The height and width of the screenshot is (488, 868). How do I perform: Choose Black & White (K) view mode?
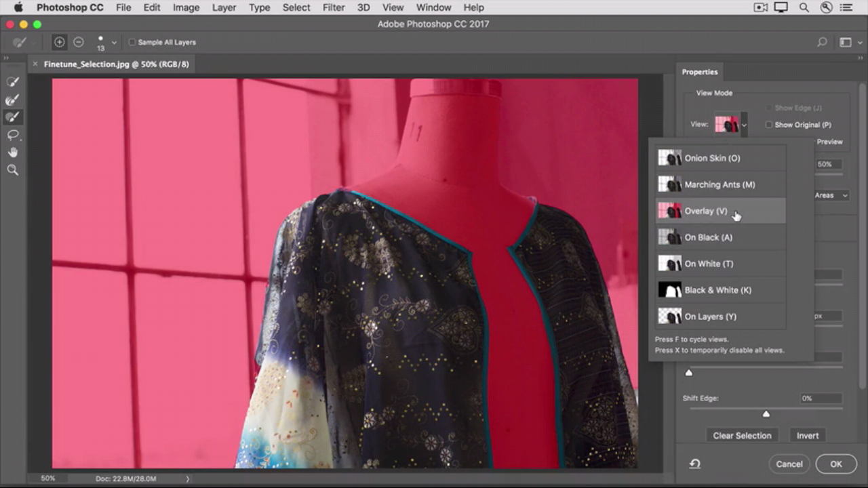(717, 290)
